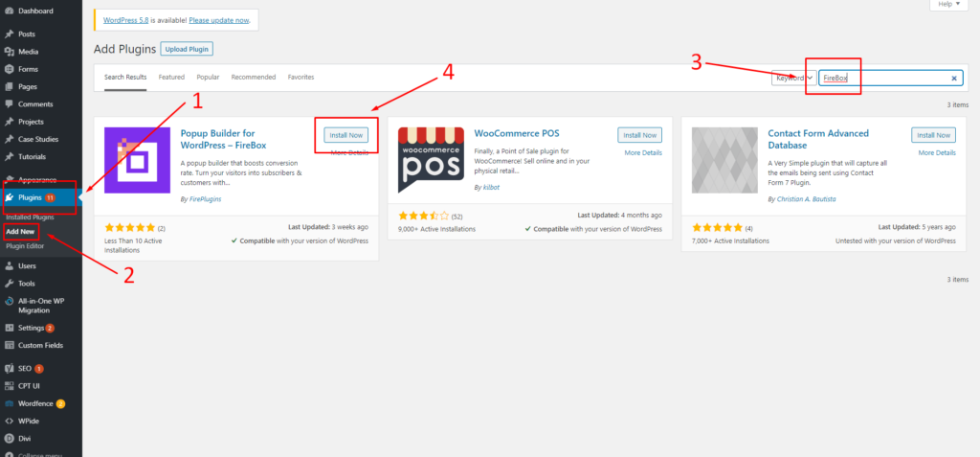Viewport: 980px width, 457px height.
Task: Install the WooCommerce POS plugin
Action: point(640,134)
